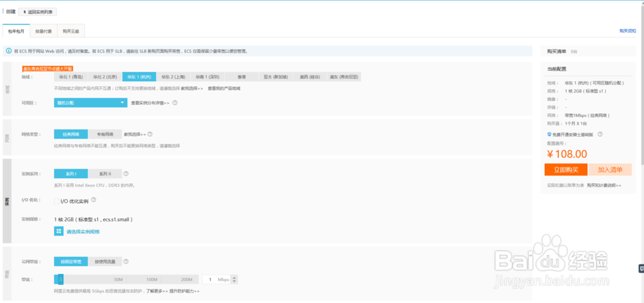Open 教我选择 link in region section
Image resolution: width=644 pixels, height=303 pixels.
[x=192, y=88]
